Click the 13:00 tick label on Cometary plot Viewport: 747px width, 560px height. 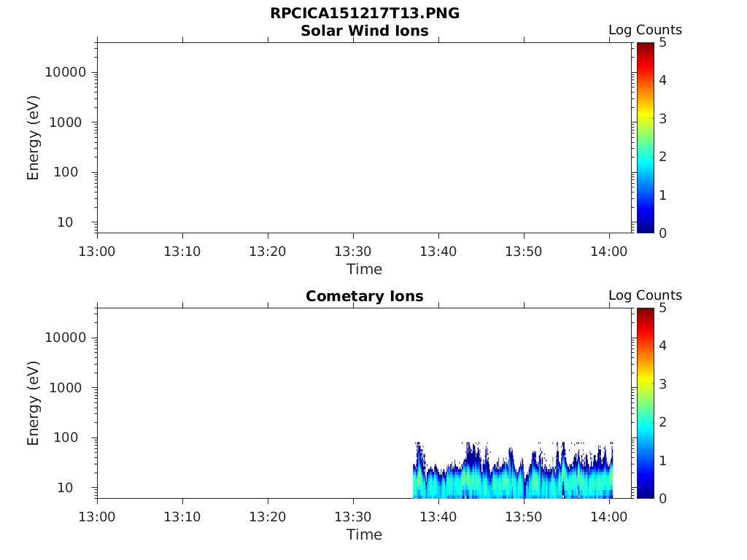click(x=97, y=517)
